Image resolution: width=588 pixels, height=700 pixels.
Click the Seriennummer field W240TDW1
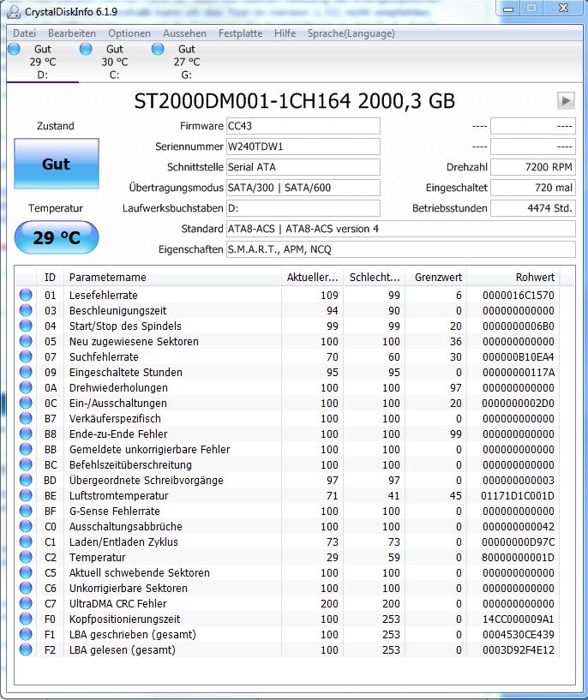(x=303, y=147)
